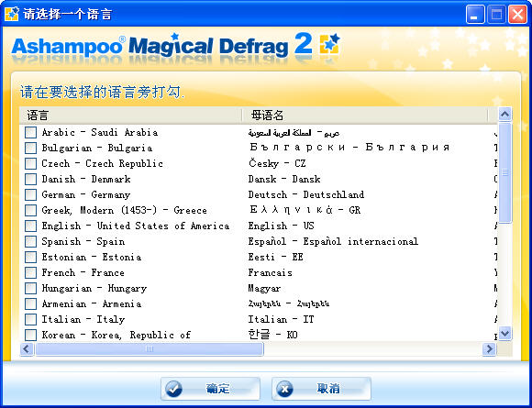Enable the Danish - Denmark checkbox
Viewport: 532px width, 408px height.
pos(30,179)
